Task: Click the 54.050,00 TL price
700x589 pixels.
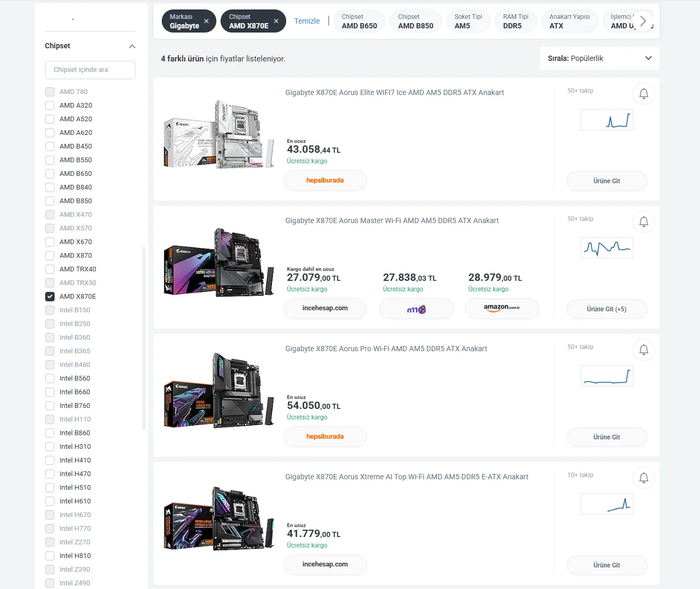Action: [314, 406]
